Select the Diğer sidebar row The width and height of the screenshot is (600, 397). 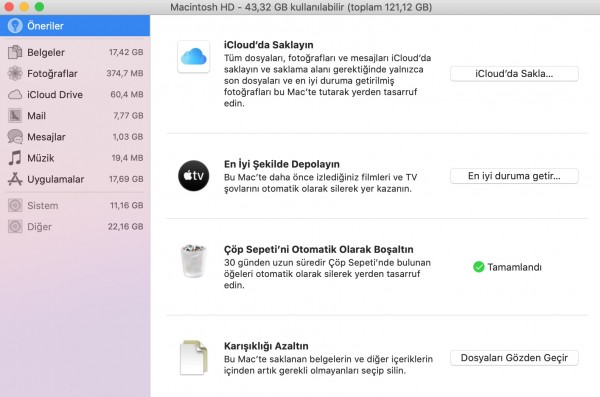pos(75,227)
